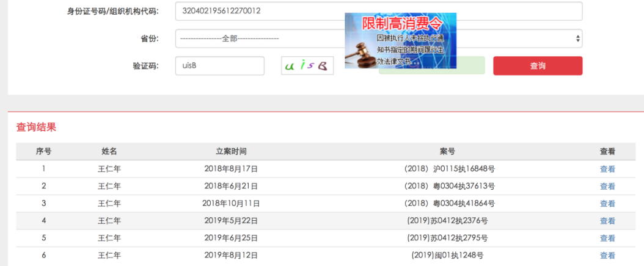Click the 姓名 column header
The width and height of the screenshot is (644, 266).
click(109, 151)
